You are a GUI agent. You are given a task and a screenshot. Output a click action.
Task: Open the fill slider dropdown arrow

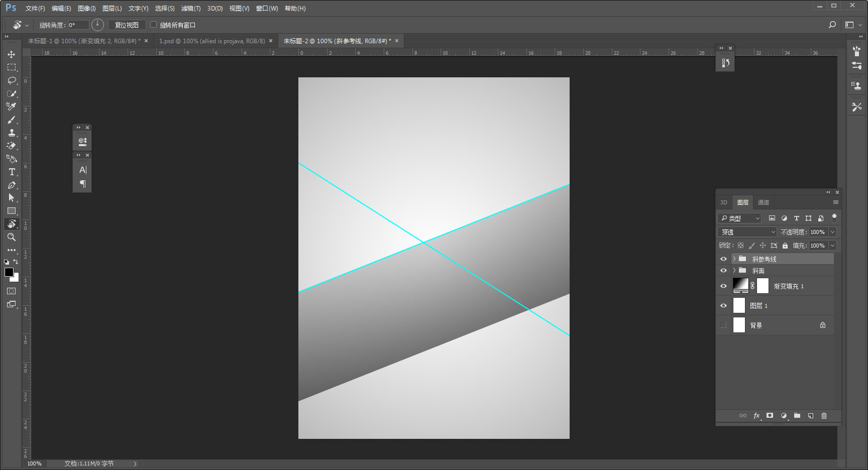pos(832,246)
